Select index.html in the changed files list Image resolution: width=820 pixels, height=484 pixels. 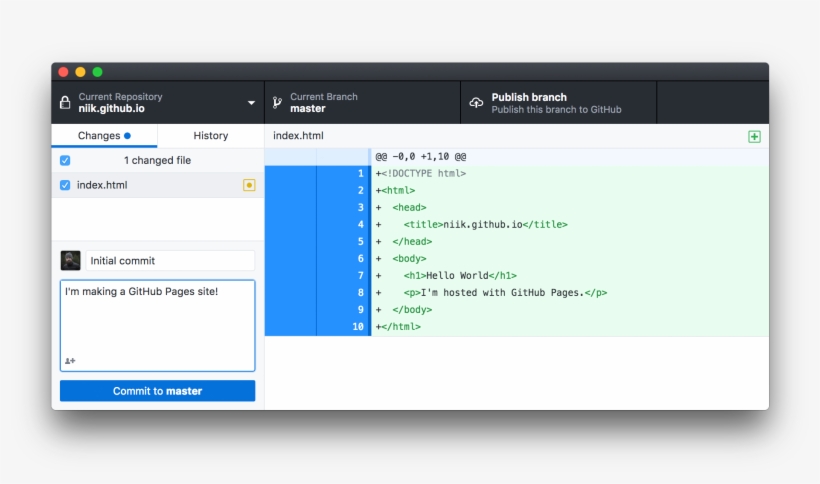point(158,185)
